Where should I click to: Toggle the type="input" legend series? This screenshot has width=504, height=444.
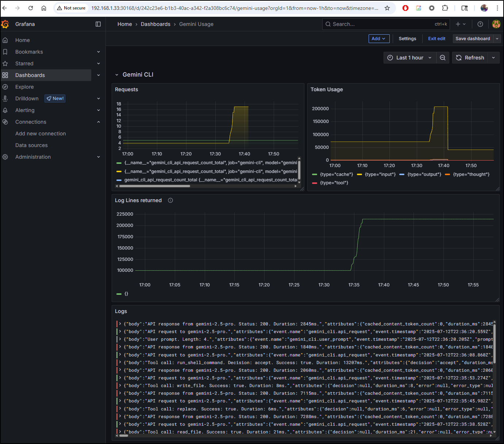376,174
